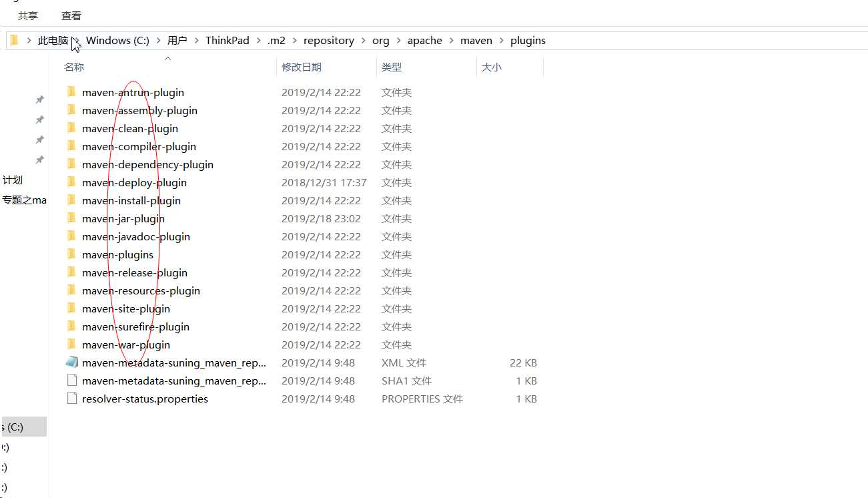This screenshot has height=498, width=868.
Task: Select maven-deploy-plugin folder icon
Action: point(72,182)
